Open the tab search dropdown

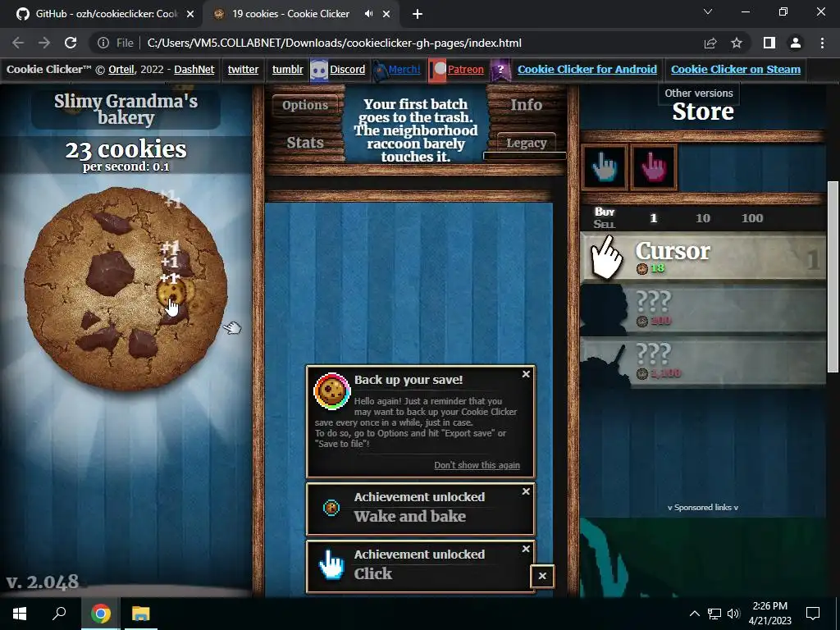pyautogui.click(x=708, y=11)
